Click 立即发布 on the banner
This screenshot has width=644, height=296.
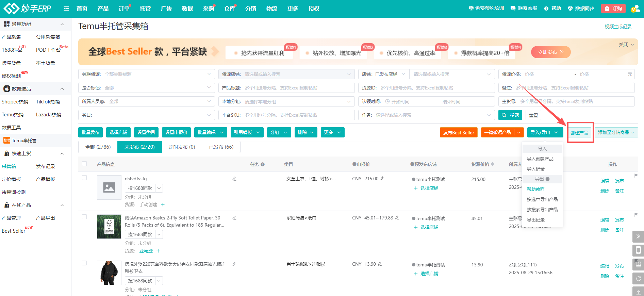[550, 52]
